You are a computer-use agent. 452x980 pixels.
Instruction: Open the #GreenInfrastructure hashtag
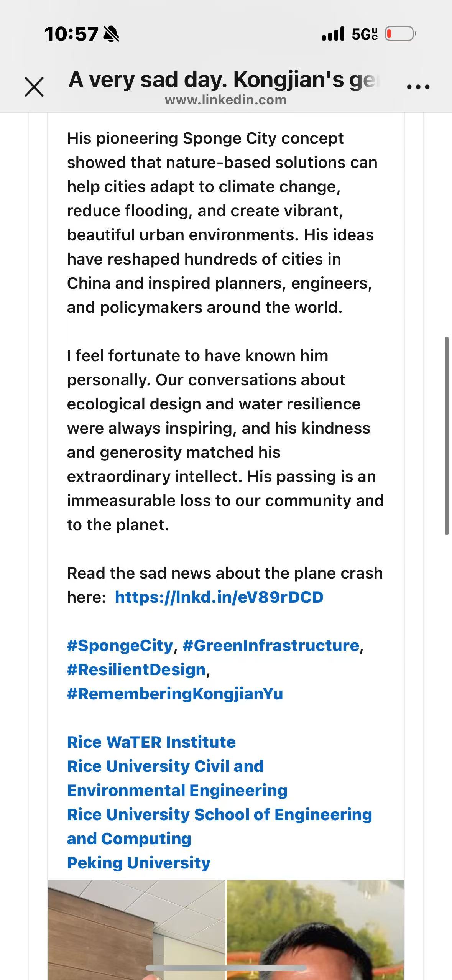271,646
